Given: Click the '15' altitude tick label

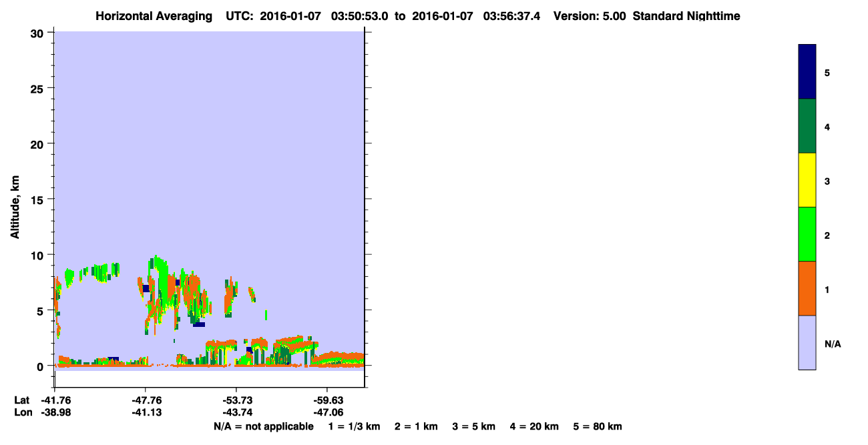Looking at the screenshot, I should point(39,199).
